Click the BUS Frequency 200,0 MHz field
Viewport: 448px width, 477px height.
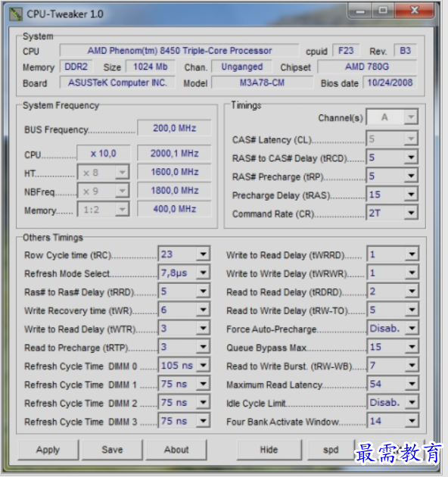174,128
